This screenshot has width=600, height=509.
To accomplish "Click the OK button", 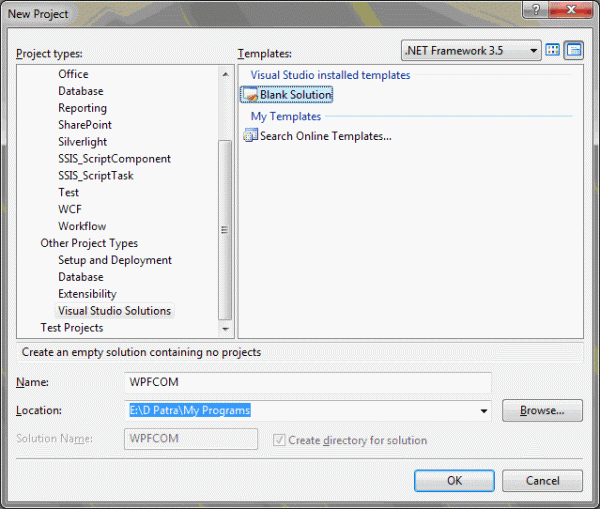I will pyautogui.click(x=454, y=481).
